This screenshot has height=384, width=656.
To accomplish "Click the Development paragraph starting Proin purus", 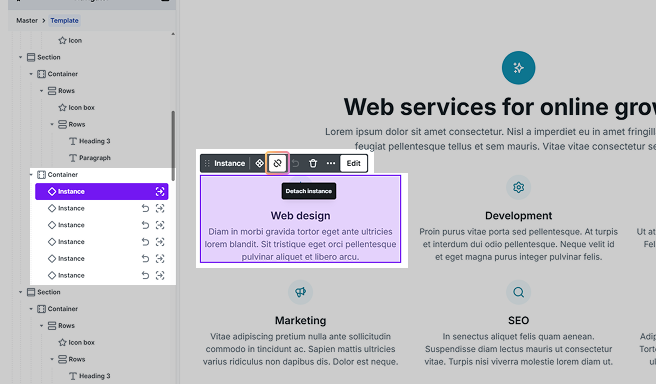I will (518, 244).
